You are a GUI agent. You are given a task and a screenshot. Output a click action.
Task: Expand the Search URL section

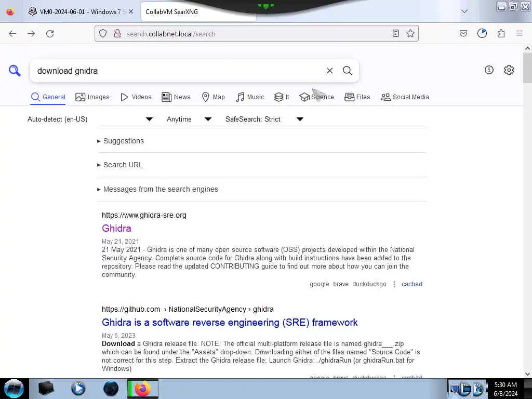pyautogui.click(x=120, y=165)
